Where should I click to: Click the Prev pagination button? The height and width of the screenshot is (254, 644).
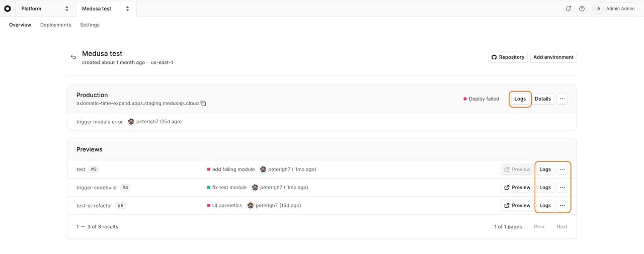(539, 227)
